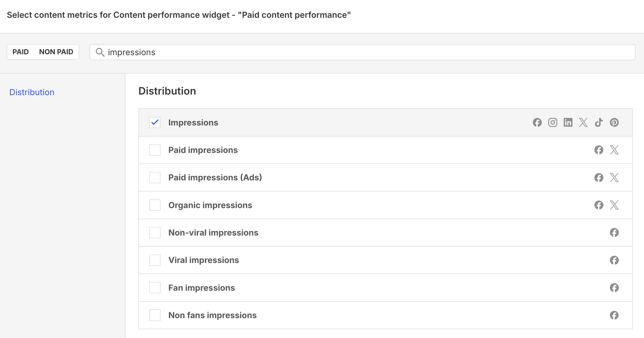This screenshot has width=644, height=338.
Task: Open the Distribution category in sidebar
Action: click(32, 92)
